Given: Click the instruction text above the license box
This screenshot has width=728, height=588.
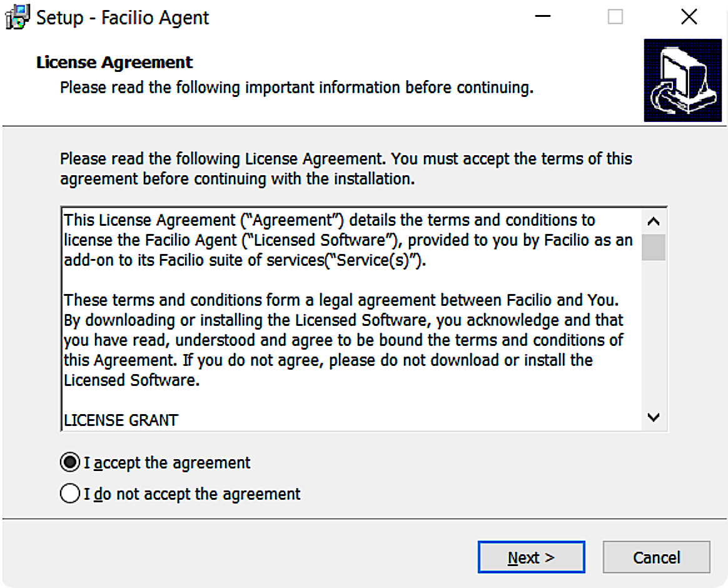Looking at the screenshot, I should (346, 169).
